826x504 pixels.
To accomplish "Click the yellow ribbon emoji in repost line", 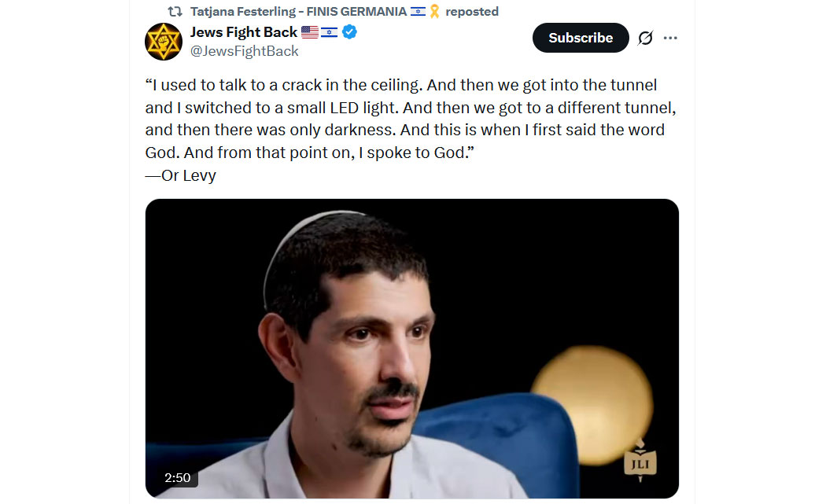I will [x=434, y=12].
